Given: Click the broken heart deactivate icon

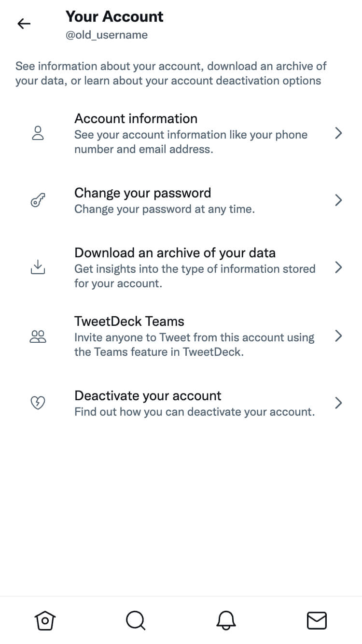Looking at the screenshot, I should coord(38,403).
